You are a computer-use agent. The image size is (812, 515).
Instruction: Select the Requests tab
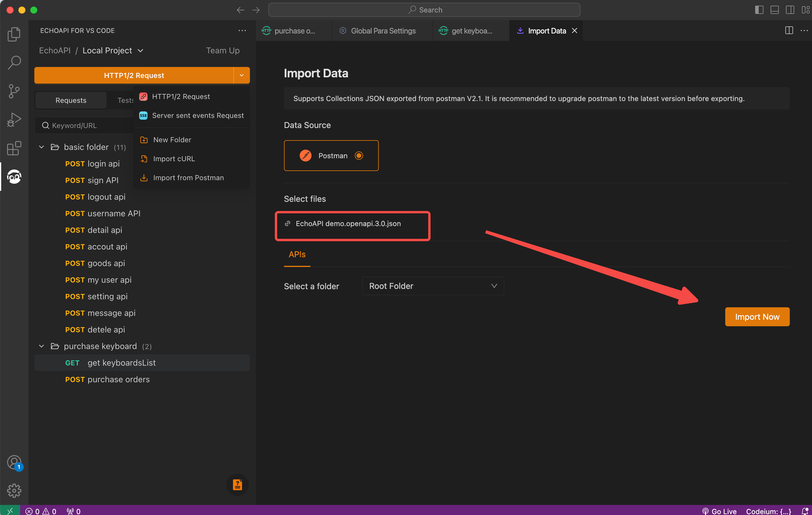[x=71, y=100]
